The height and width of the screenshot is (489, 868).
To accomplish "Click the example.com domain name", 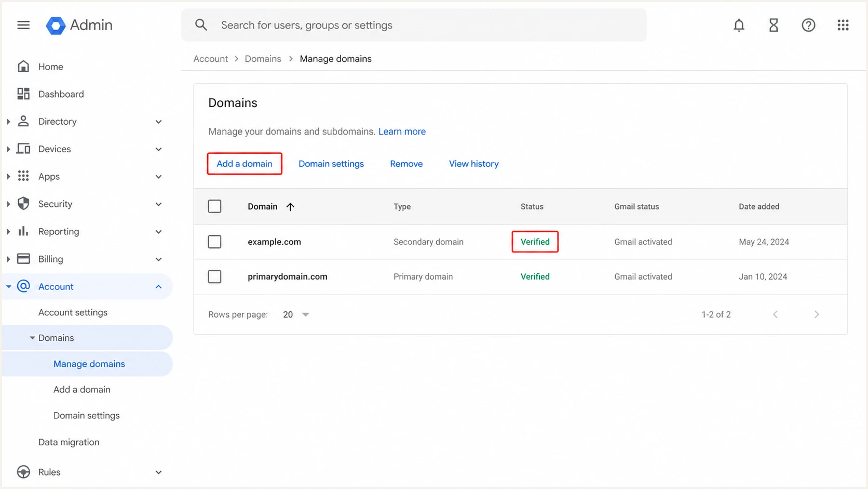I will (275, 242).
